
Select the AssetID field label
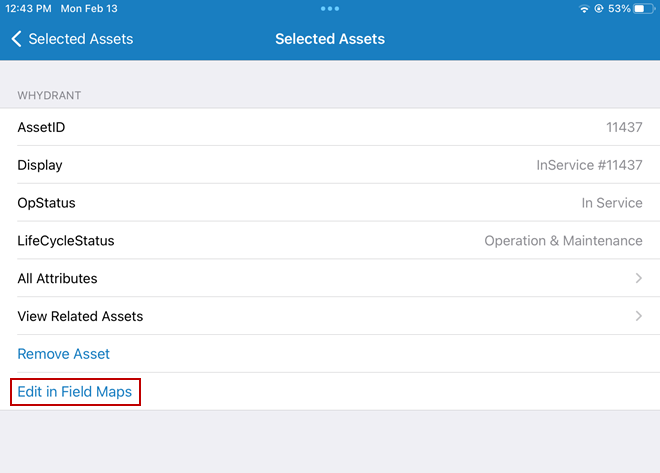(x=41, y=127)
